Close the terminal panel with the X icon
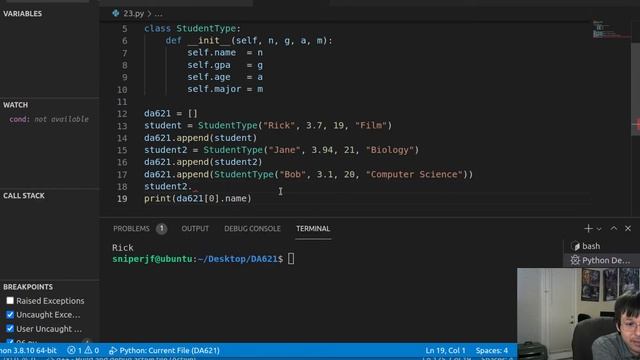Image resolution: width=640 pixels, height=360 pixels. click(x=628, y=229)
